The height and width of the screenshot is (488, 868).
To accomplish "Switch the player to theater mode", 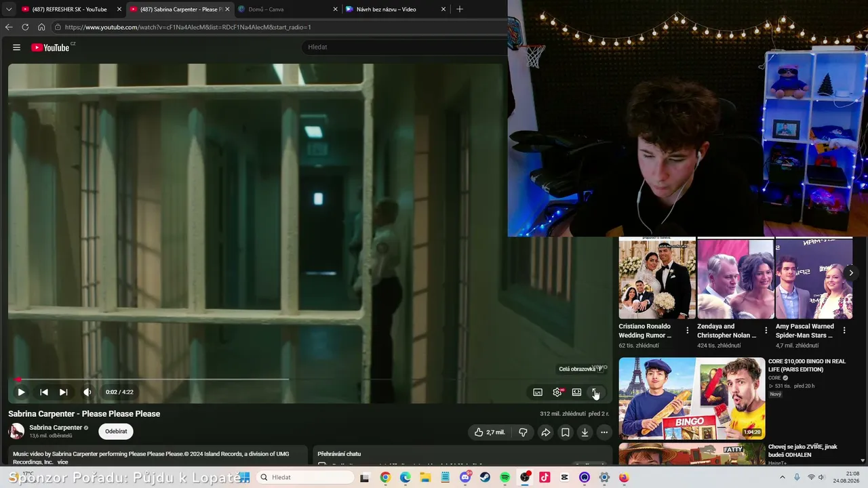I will 576,392.
